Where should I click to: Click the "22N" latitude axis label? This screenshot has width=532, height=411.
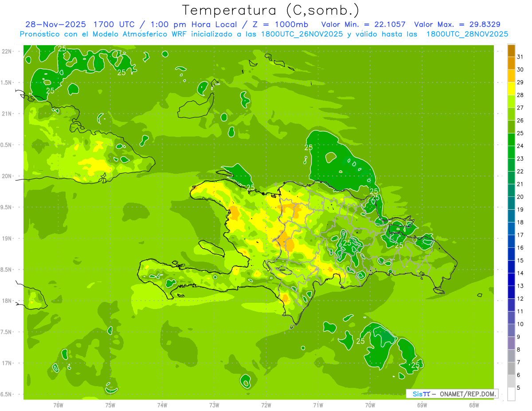7,51
